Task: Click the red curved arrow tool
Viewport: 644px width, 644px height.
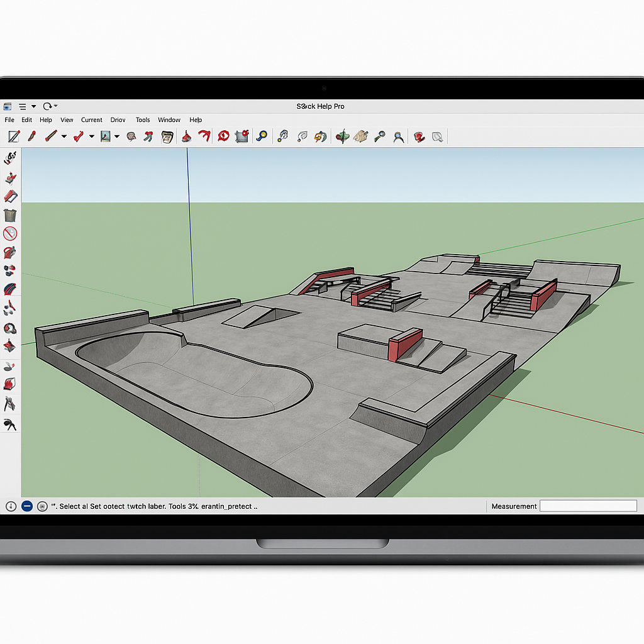Action: coord(204,136)
